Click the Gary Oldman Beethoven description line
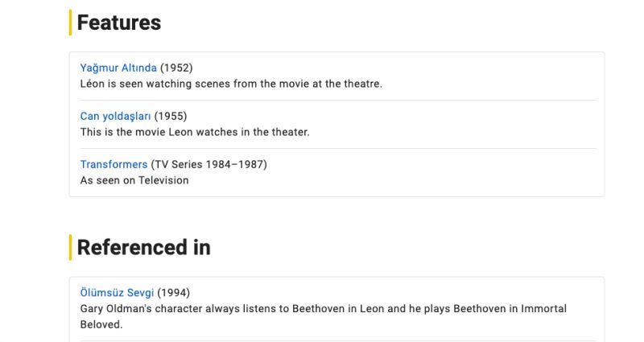This screenshot has height=342, width=644. pos(324,308)
